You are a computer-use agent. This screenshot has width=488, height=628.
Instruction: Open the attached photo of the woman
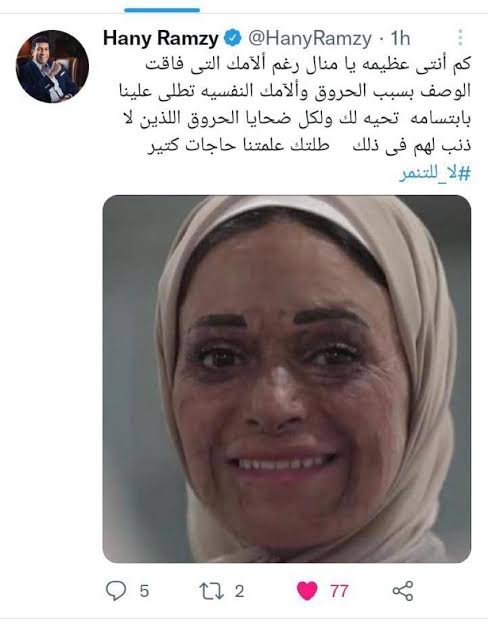pyautogui.click(x=287, y=379)
